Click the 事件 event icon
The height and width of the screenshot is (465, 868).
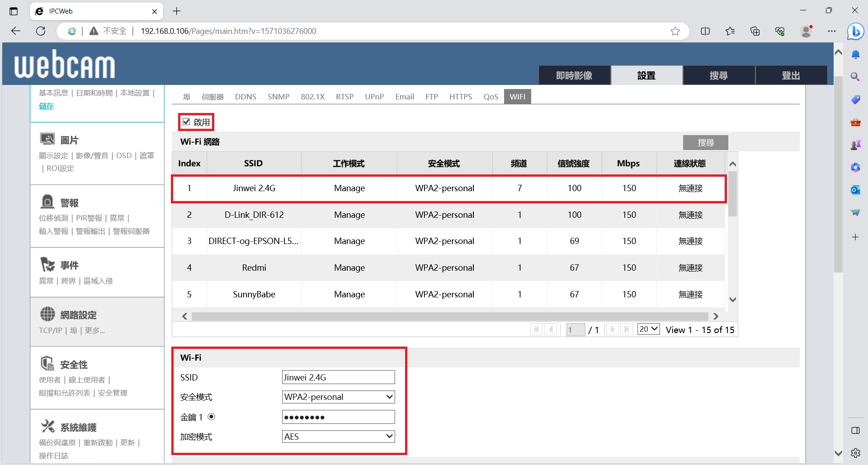[47, 264]
